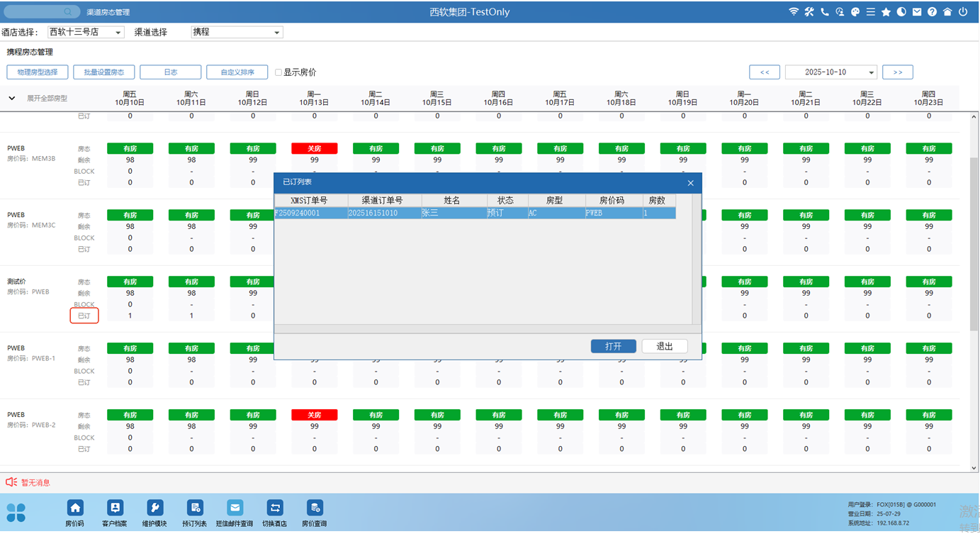Click the palette theme icon in header
The width and height of the screenshot is (980, 534).
click(855, 12)
